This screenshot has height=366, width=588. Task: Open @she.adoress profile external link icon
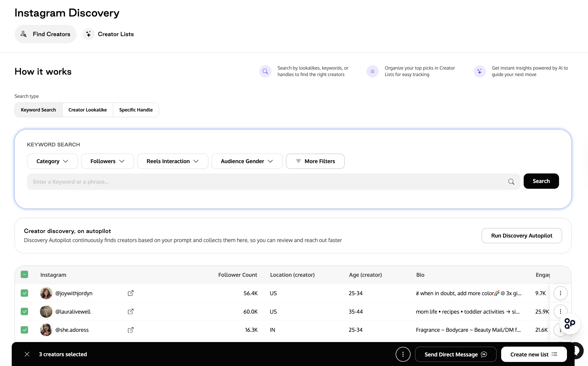tap(130, 330)
